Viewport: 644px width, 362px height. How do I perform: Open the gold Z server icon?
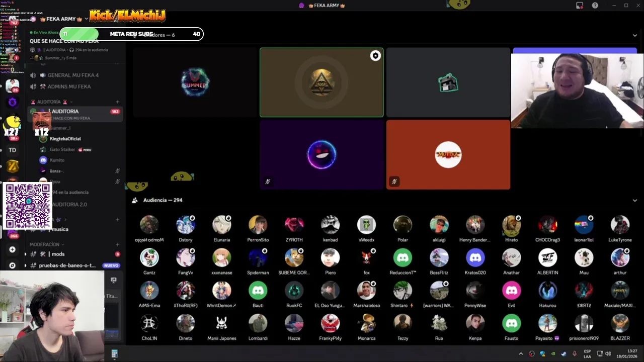point(13,166)
